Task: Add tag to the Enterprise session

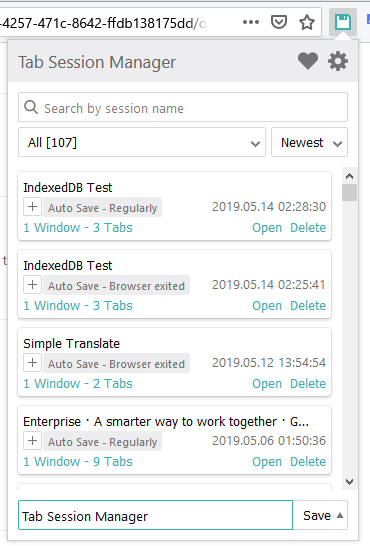Action: click(33, 441)
